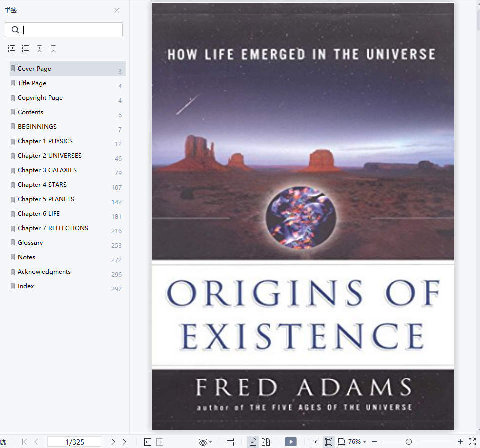Collapse all bookmarks icon
Screen dimensions: 480x448
pos(26,49)
